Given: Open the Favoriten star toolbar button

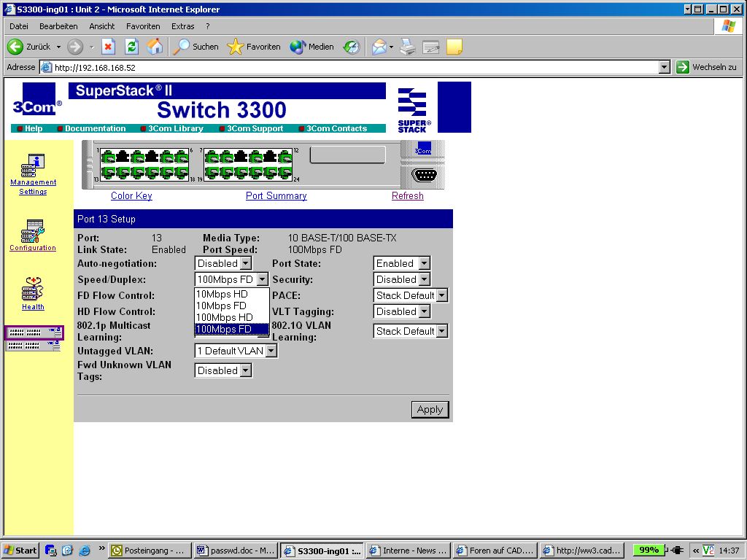Looking at the screenshot, I should tap(254, 47).
